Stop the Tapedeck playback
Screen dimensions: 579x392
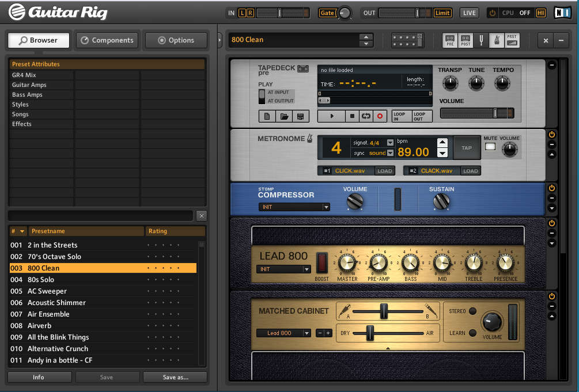point(352,116)
